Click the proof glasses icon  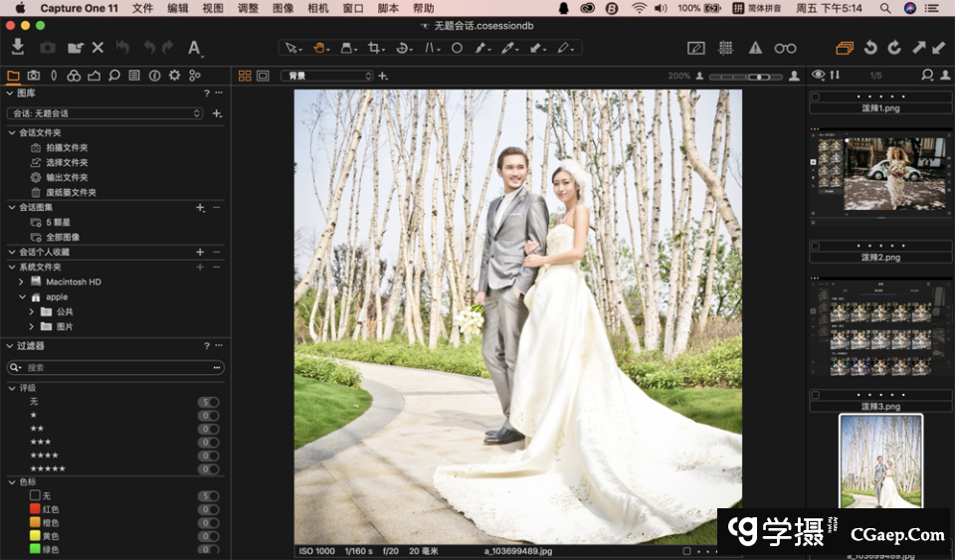pyautogui.click(x=785, y=48)
